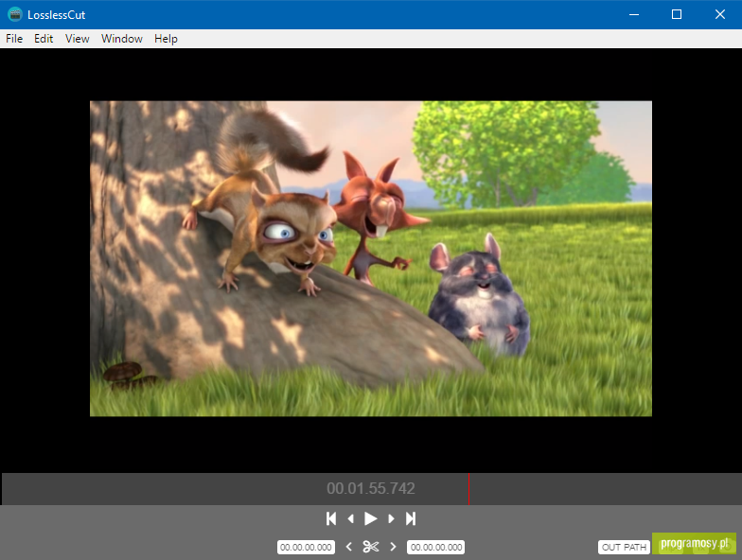Open the Window menu

[x=121, y=39]
